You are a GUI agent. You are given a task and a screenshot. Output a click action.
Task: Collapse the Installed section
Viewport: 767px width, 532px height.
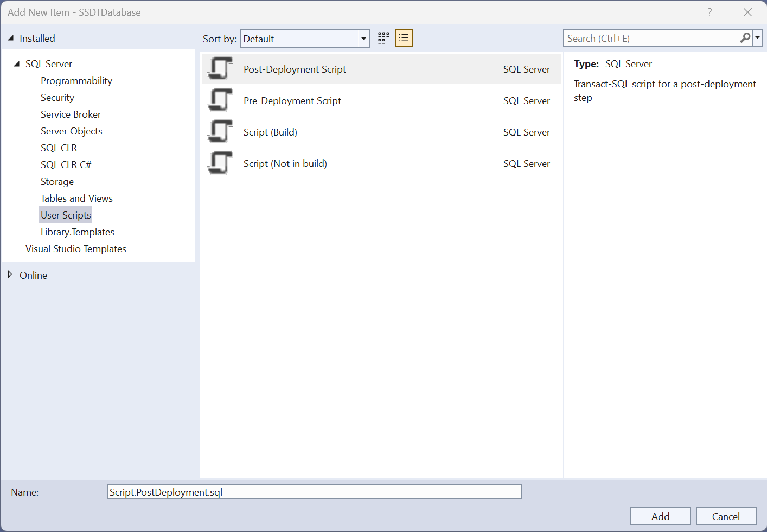pos(11,38)
